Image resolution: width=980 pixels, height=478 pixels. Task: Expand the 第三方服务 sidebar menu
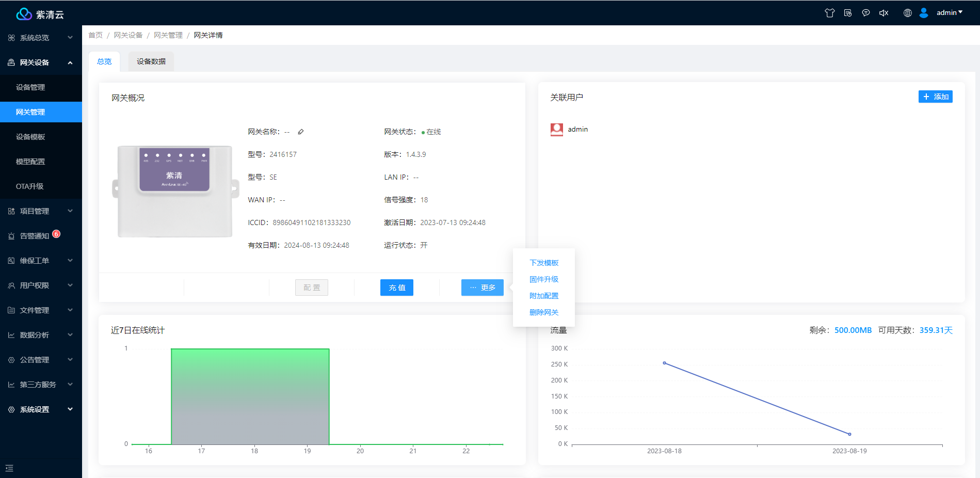tap(41, 385)
